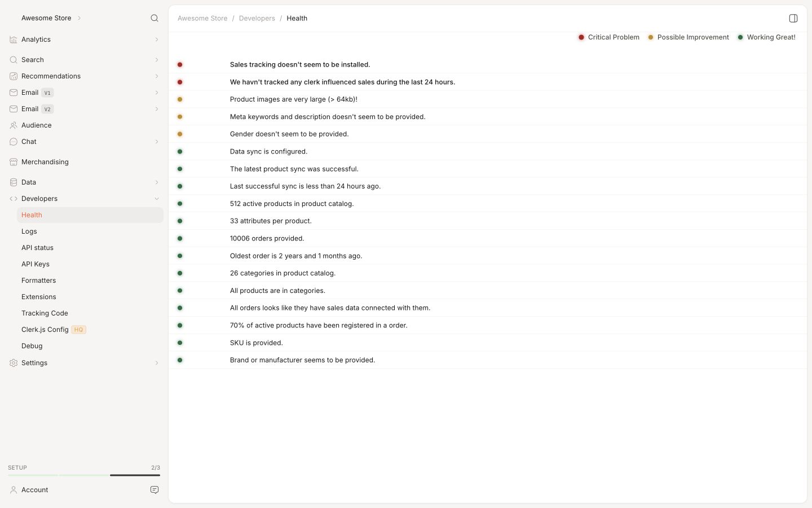812x508 pixels.
Task: Click 'Product images are very large' row
Action: pos(488,99)
